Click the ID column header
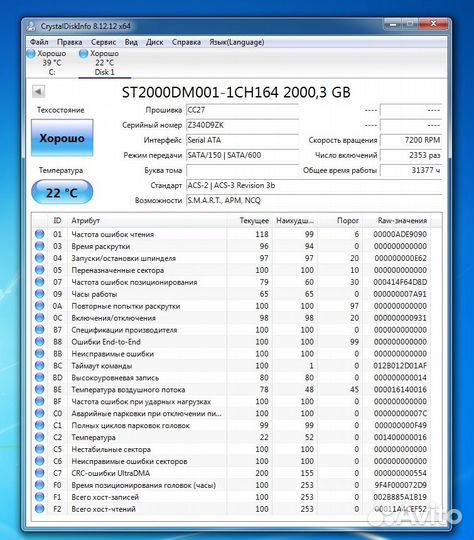Viewport: 474px width, 540px height. coord(57,220)
